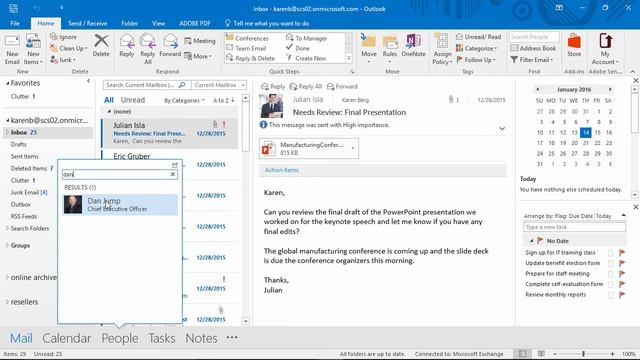
Task: Click the Unread/Read icon
Action: [459, 37]
